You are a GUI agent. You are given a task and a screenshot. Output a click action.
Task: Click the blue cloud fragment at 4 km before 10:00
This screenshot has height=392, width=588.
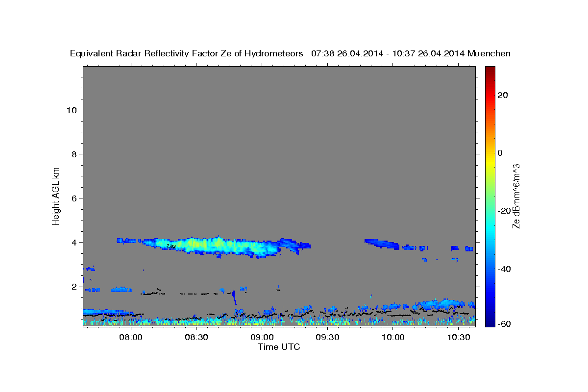382,243
